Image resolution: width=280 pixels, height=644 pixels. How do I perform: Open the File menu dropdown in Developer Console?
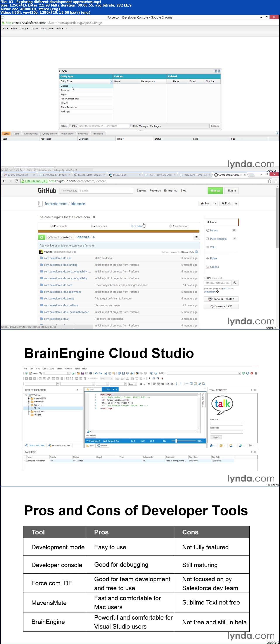5,29
